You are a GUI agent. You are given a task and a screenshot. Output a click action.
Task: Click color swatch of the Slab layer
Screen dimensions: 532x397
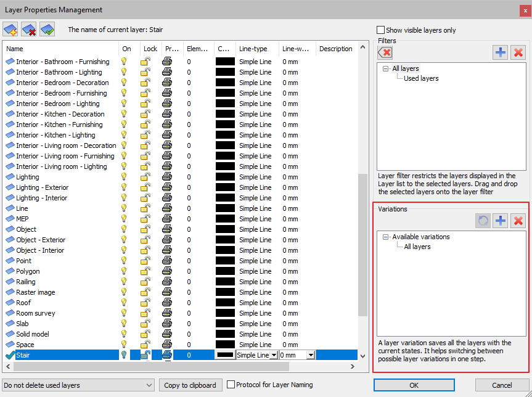point(225,324)
